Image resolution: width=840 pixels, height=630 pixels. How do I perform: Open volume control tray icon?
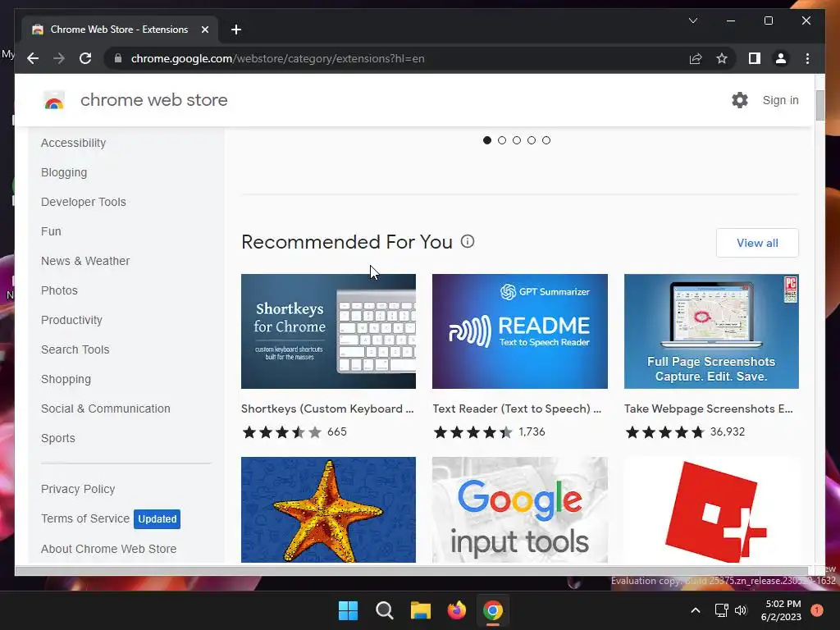click(741, 610)
